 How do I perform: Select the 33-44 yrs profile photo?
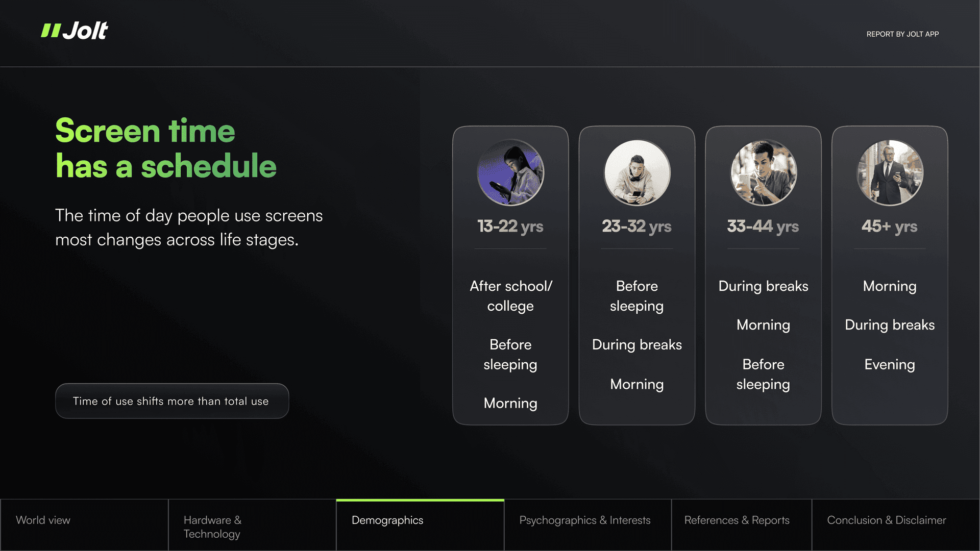[764, 173]
